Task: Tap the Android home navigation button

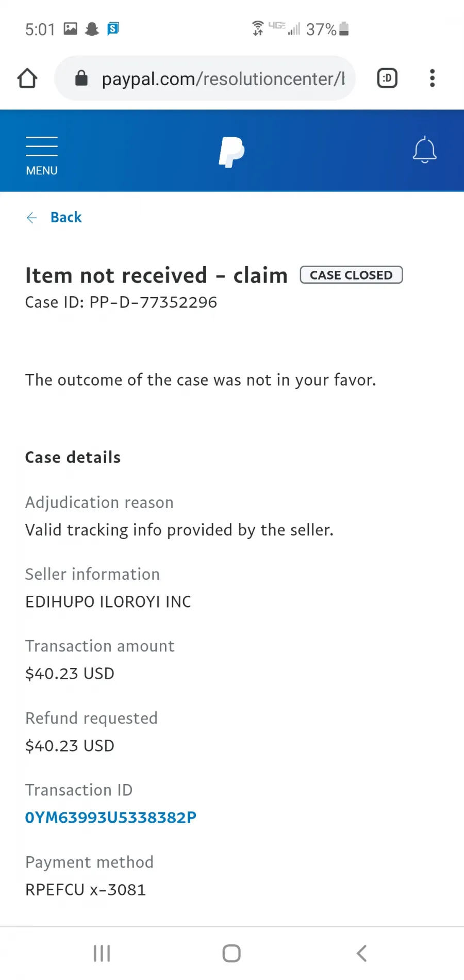Action: [231, 953]
